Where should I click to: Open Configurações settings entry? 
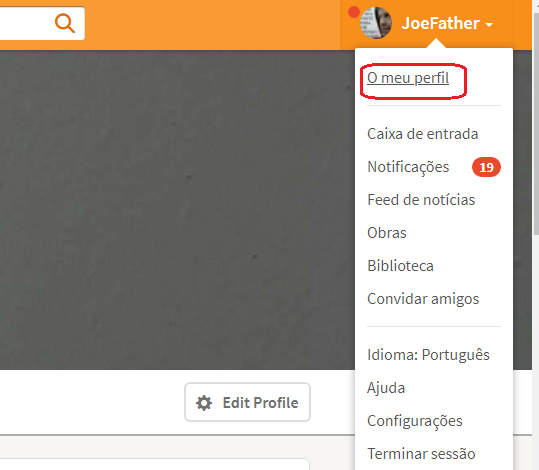(415, 421)
